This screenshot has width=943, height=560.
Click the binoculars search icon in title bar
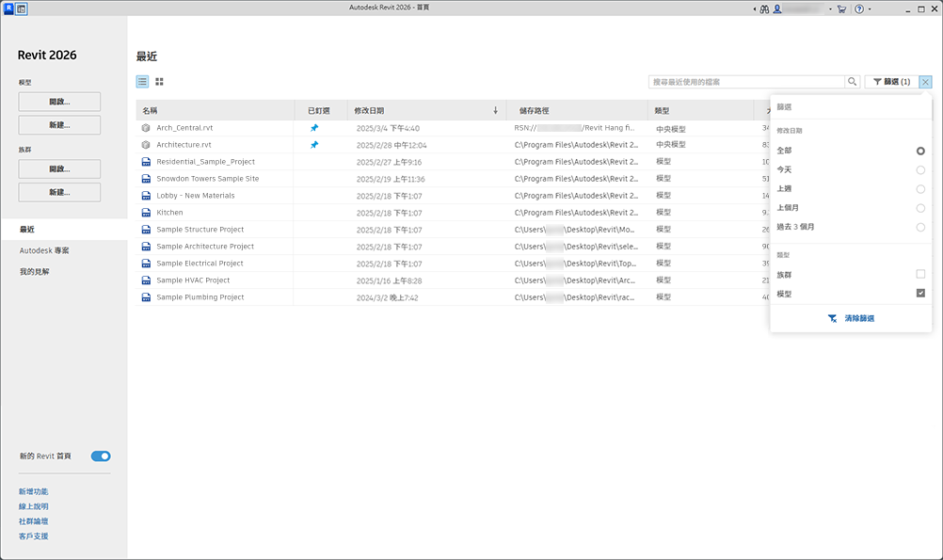pyautogui.click(x=764, y=9)
